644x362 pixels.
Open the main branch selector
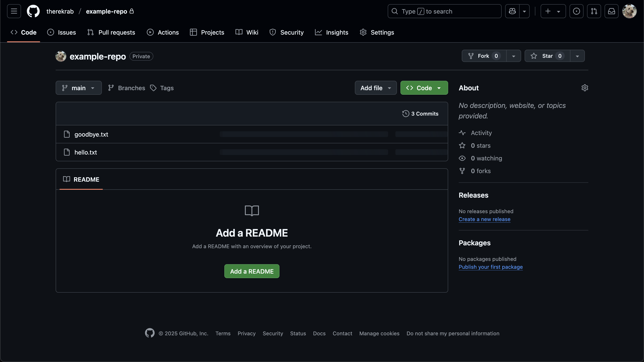tap(78, 88)
